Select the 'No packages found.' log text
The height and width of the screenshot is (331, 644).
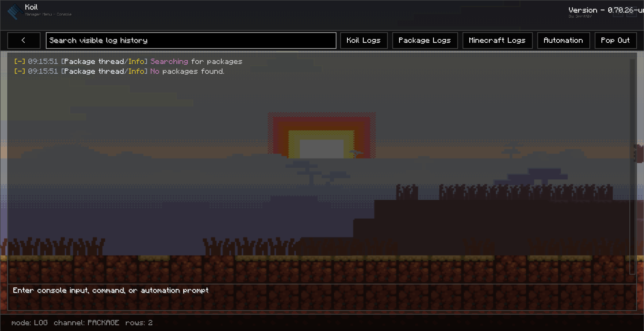pos(187,71)
